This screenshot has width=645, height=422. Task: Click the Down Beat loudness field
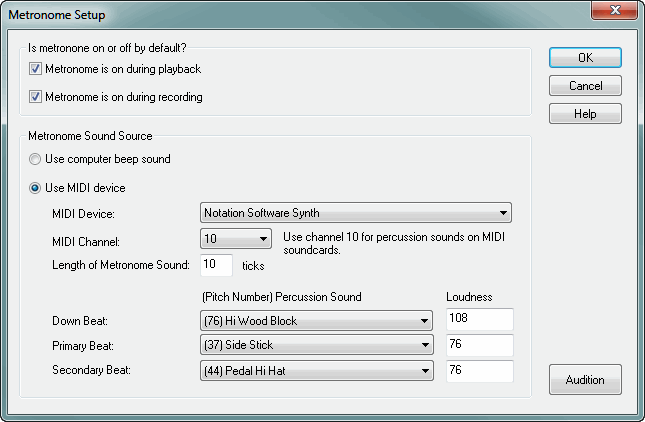[479, 321]
